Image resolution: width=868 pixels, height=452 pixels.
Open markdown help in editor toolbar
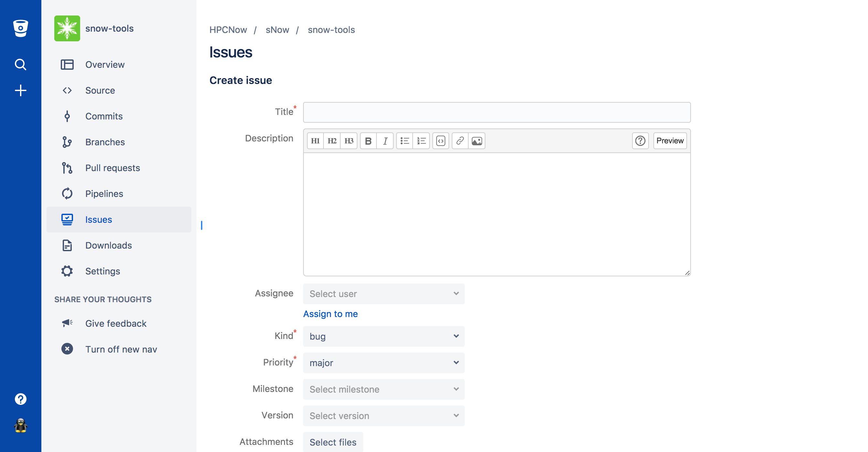click(x=640, y=141)
